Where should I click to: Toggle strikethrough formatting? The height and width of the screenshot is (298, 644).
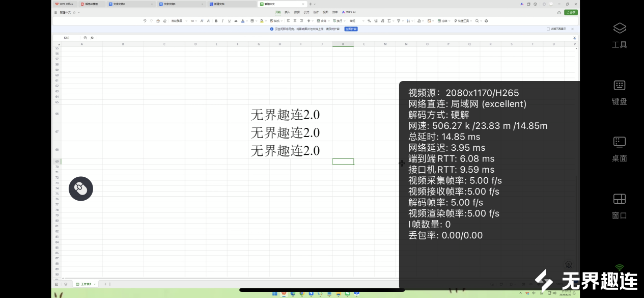tap(236, 21)
